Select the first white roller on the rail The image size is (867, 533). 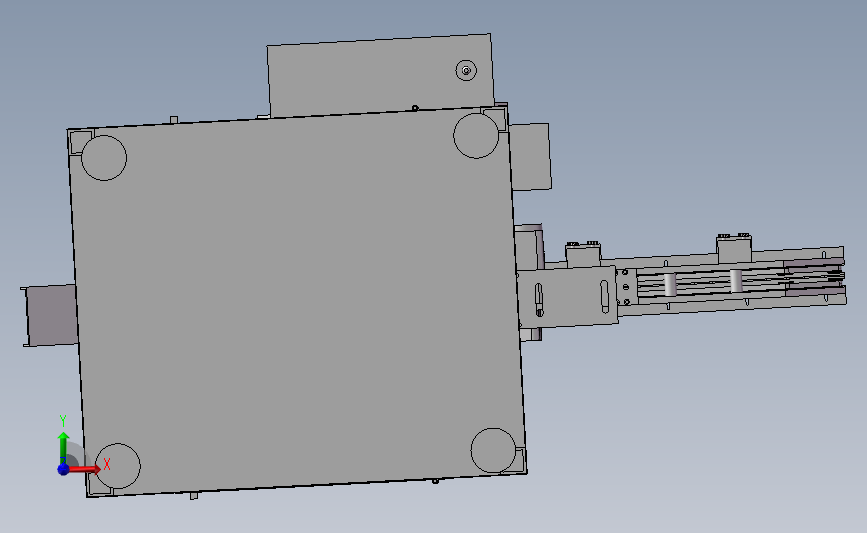[x=670, y=284]
